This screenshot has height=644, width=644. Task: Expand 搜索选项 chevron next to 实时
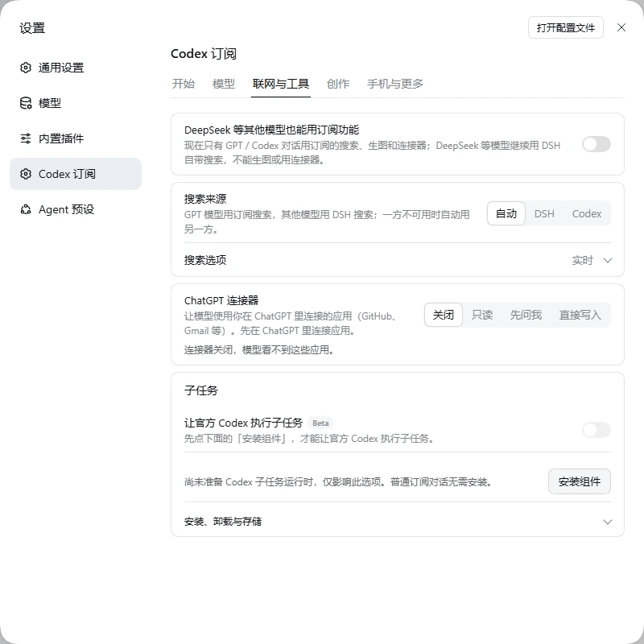point(608,260)
